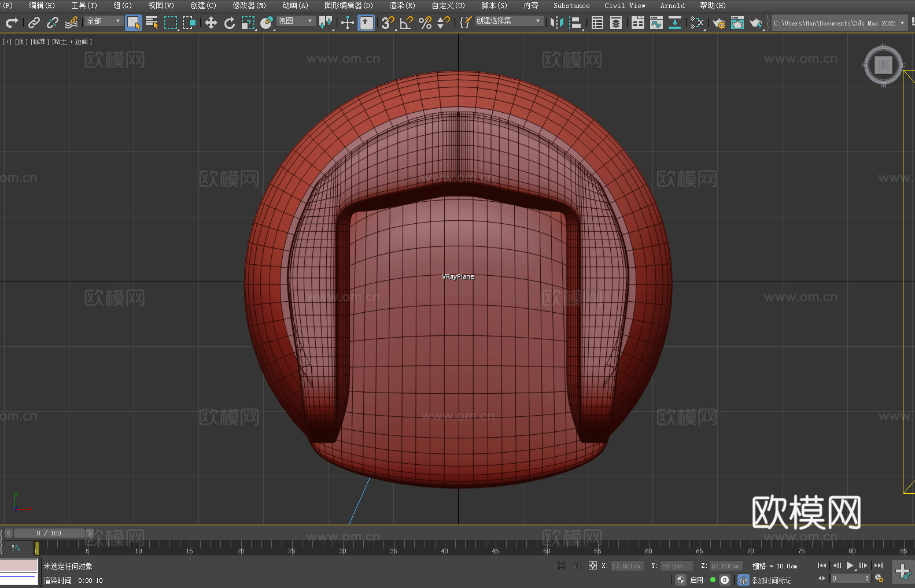The width and height of the screenshot is (915, 588).
Task: Click the ViewCube top face
Action: (883, 65)
